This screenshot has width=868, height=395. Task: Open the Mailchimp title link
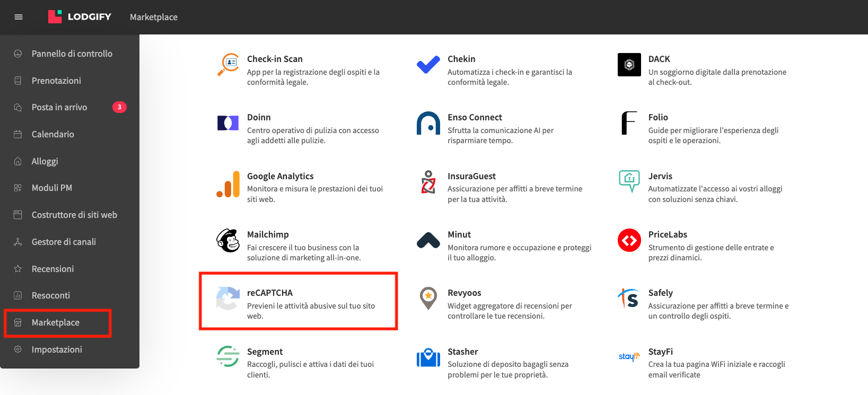coord(268,234)
